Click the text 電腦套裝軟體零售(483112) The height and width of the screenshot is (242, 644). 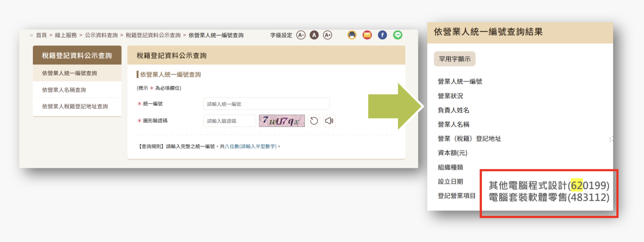549,197
